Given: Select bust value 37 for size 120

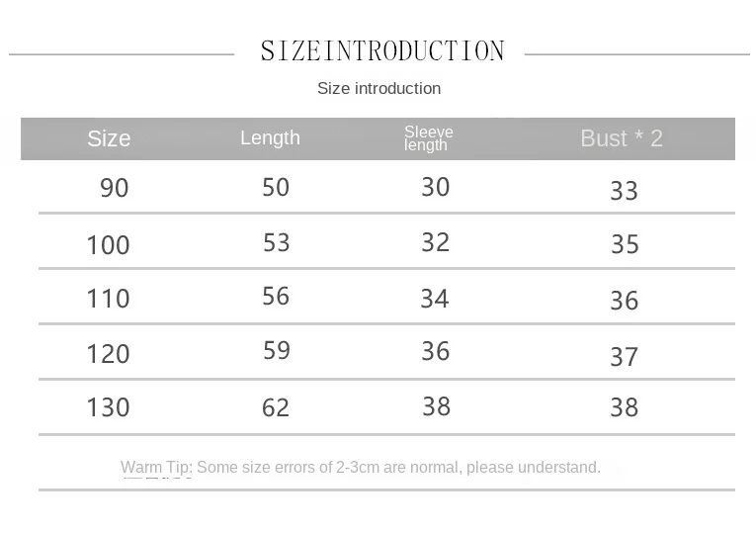Looking at the screenshot, I should (x=625, y=357).
